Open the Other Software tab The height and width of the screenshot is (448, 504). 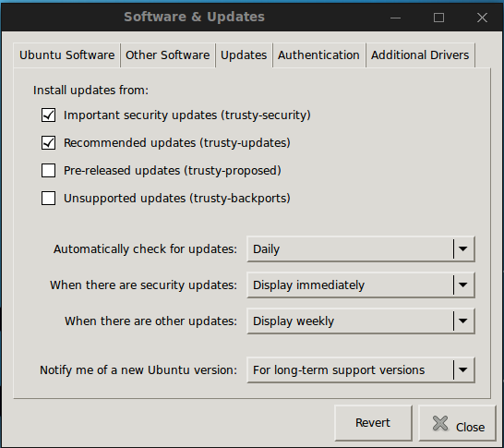(x=167, y=55)
